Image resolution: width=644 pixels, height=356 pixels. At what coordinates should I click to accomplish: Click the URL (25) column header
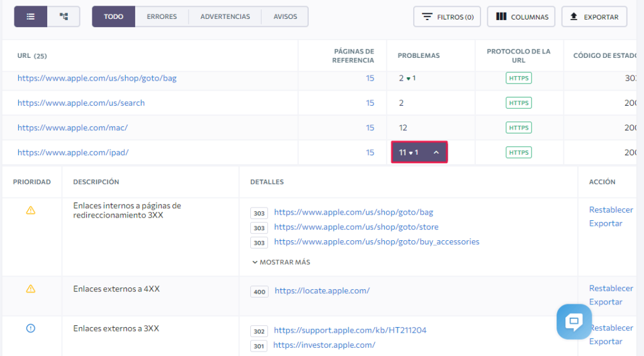32,56
